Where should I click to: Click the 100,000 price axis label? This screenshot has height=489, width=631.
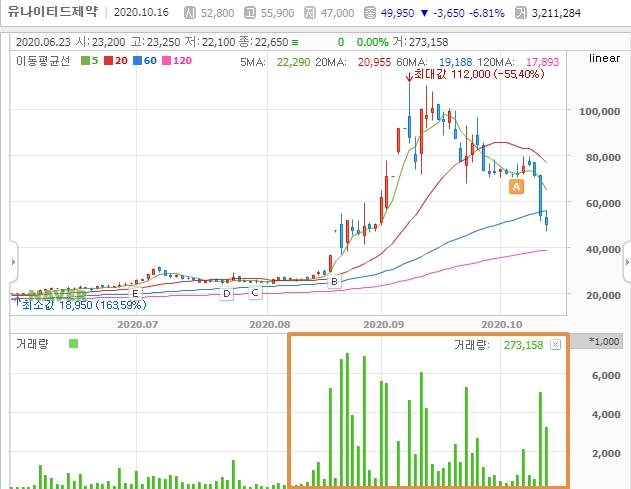pos(599,111)
